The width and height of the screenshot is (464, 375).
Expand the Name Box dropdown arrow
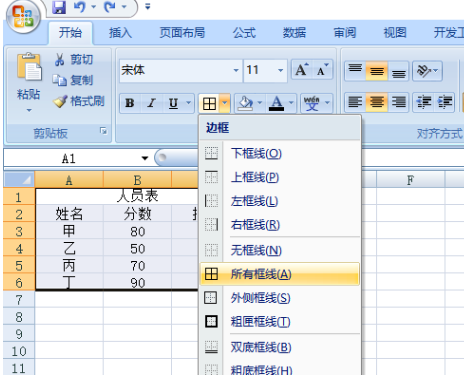(145, 158)
